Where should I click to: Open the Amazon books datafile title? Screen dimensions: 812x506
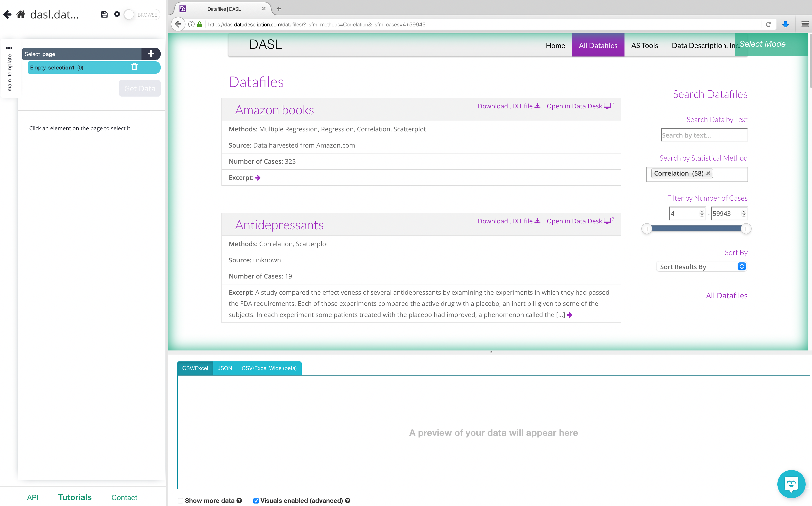pos(275,110)
